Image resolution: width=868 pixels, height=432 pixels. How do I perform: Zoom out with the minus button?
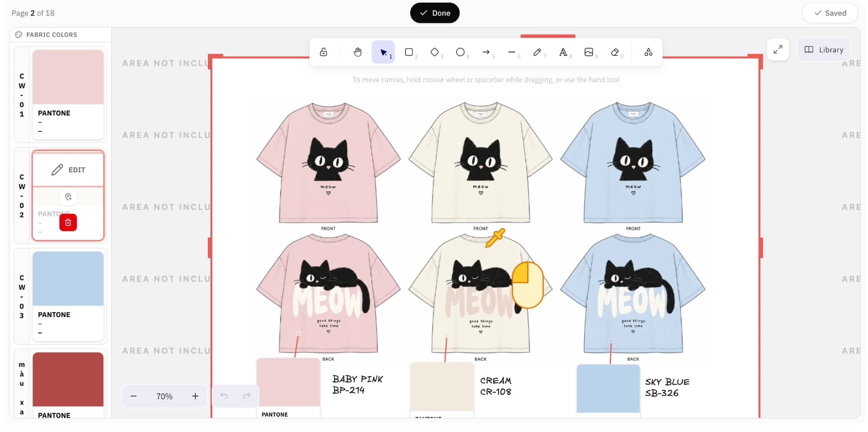pyautogui.click(x=134, y=396)
